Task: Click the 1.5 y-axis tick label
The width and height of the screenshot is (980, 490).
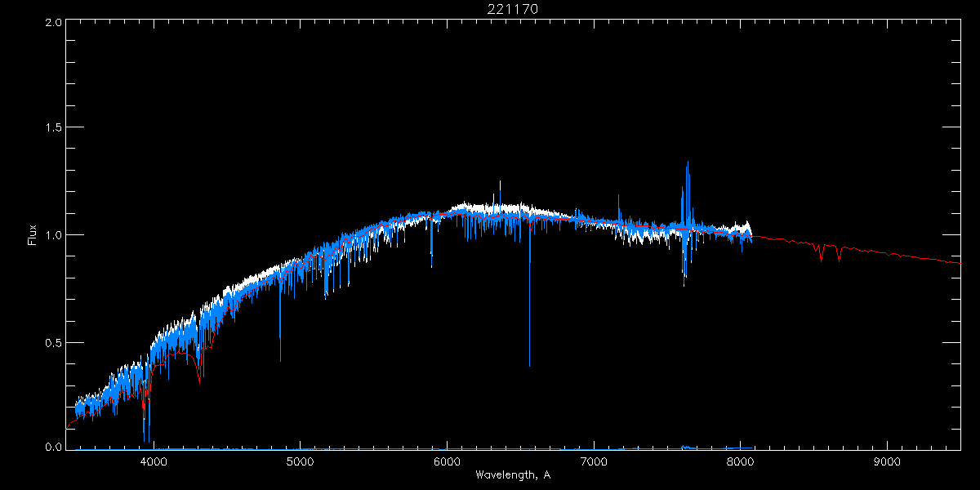Action: [52, 128]
